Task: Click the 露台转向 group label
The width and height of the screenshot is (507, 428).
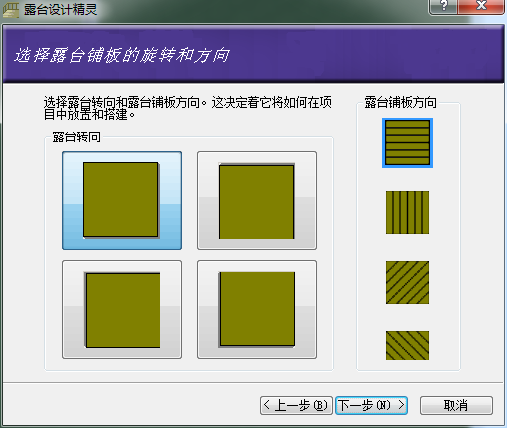Action: point(77,137)
